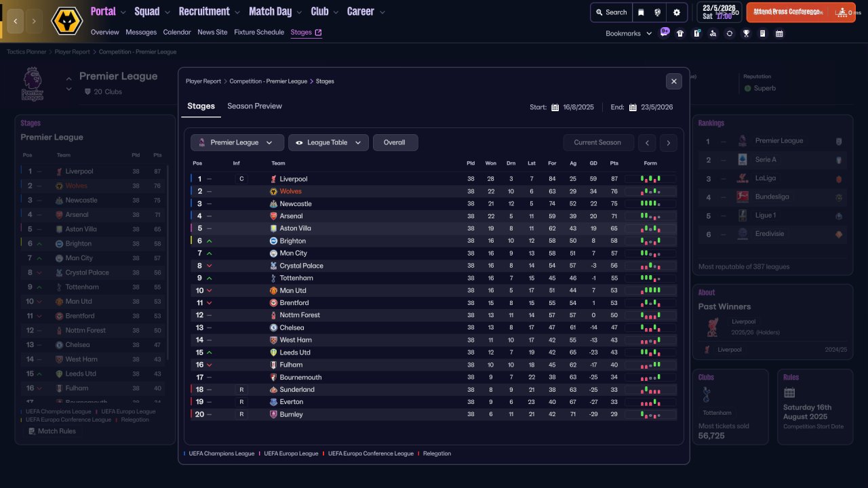Click the date and time display

(719, 12)
